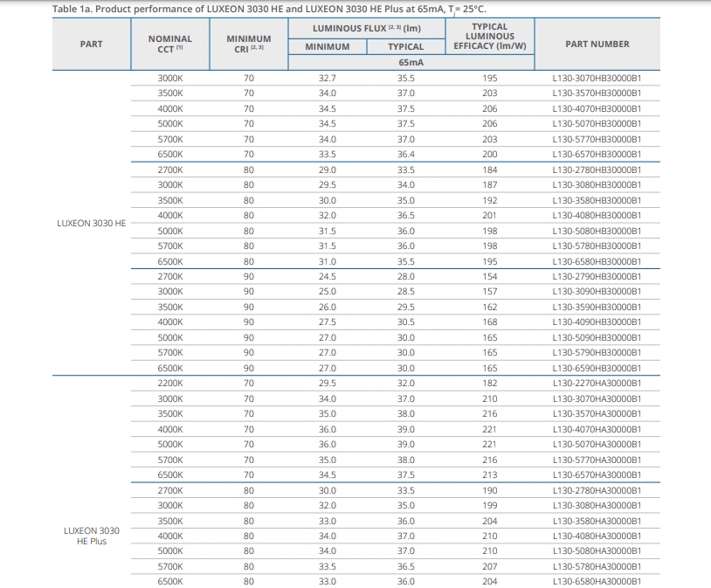Click part number L130-5770HB30000B1
Screen dimensions: 711x588
597,139
